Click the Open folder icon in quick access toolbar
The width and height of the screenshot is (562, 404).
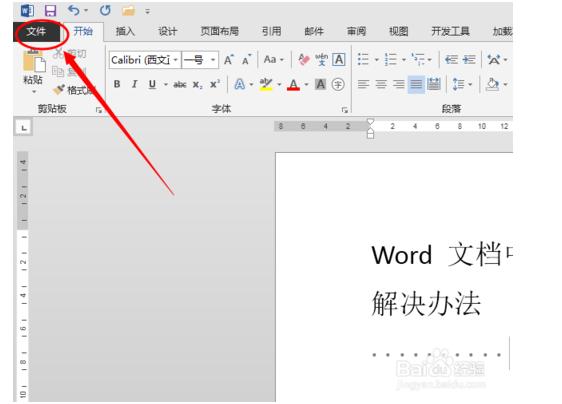(128, 11)
